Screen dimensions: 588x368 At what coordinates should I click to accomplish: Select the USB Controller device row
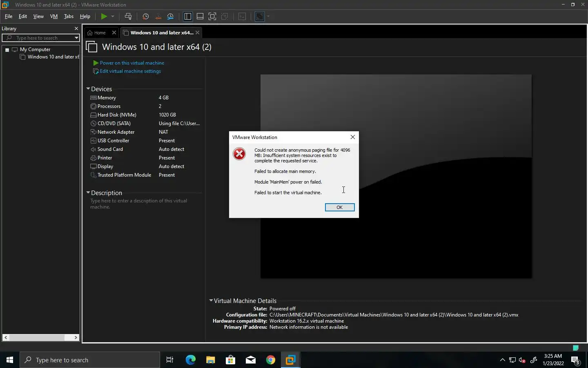coord(145,141)
